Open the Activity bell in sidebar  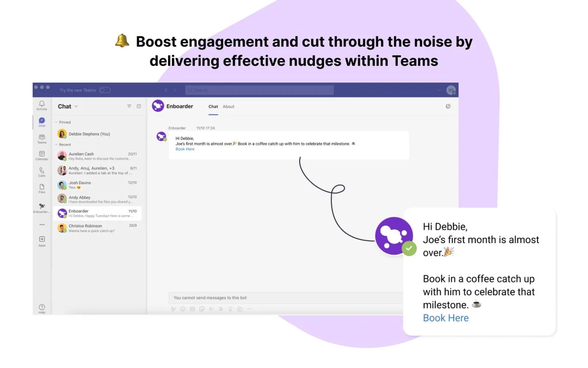point(42,105)
